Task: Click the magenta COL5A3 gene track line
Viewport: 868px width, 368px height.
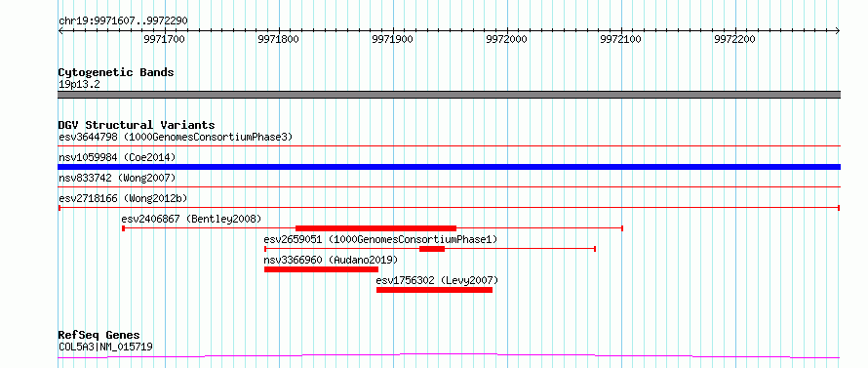Action: pyautogui.click(x=449, y=355)
